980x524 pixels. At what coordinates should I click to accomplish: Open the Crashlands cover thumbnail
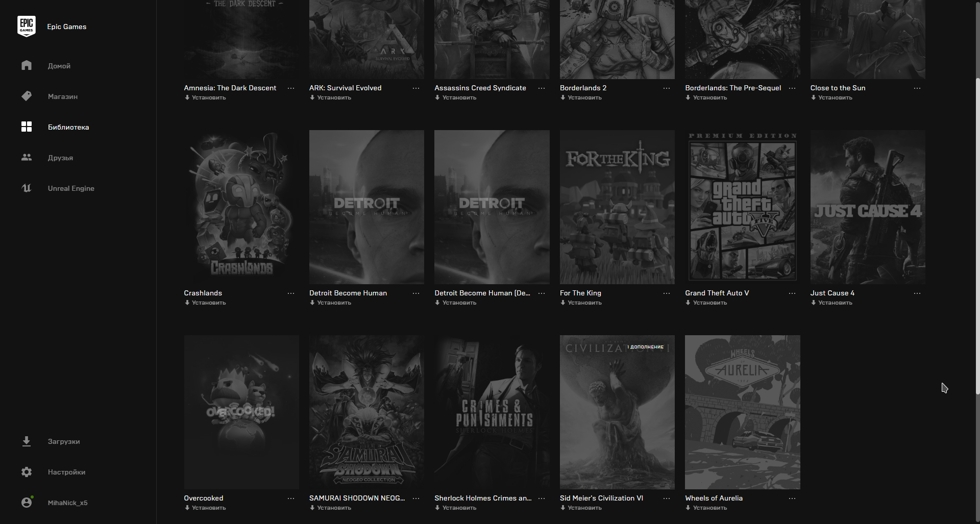point(241,207)
